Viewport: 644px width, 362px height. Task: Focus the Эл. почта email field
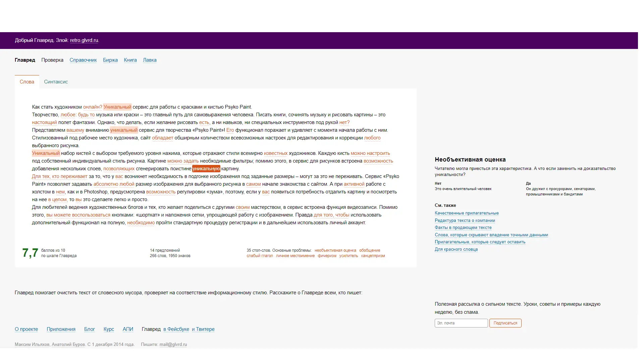pos(461,323)
